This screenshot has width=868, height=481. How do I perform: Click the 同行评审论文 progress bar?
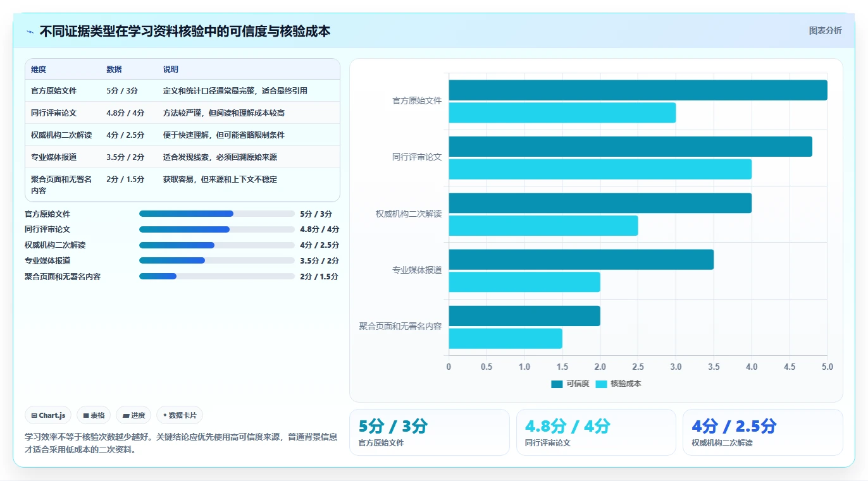(x=217, y=229)
